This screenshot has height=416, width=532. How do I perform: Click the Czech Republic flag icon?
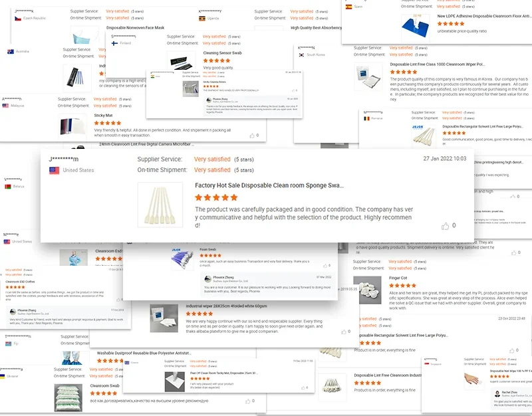(x=18, y=19)
